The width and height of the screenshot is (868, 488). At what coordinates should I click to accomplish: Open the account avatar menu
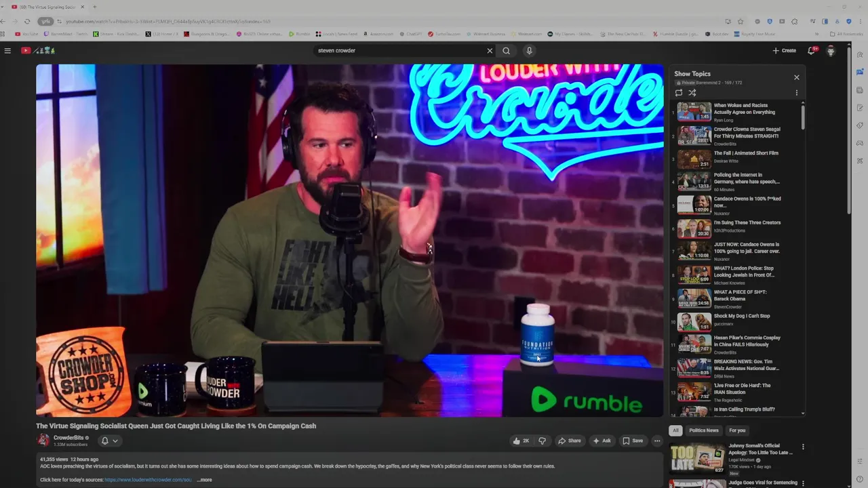pyautogui.click(x=831, y=50)
